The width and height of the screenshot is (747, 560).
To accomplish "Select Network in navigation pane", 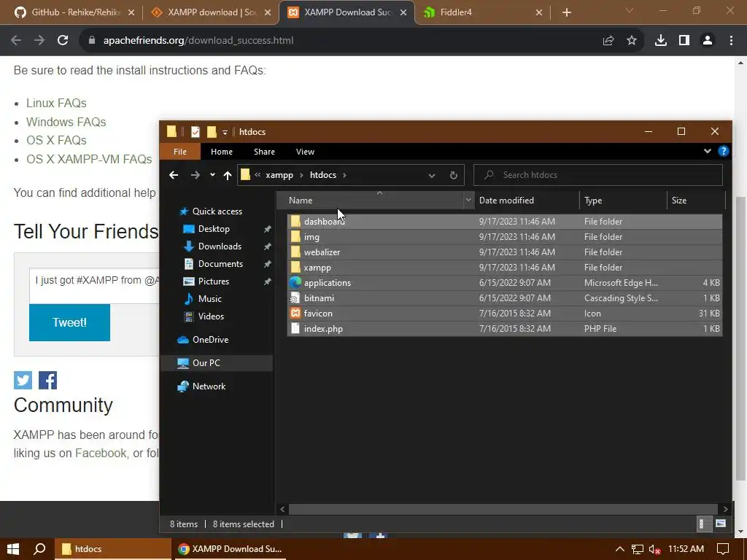I will pos(209,386).
